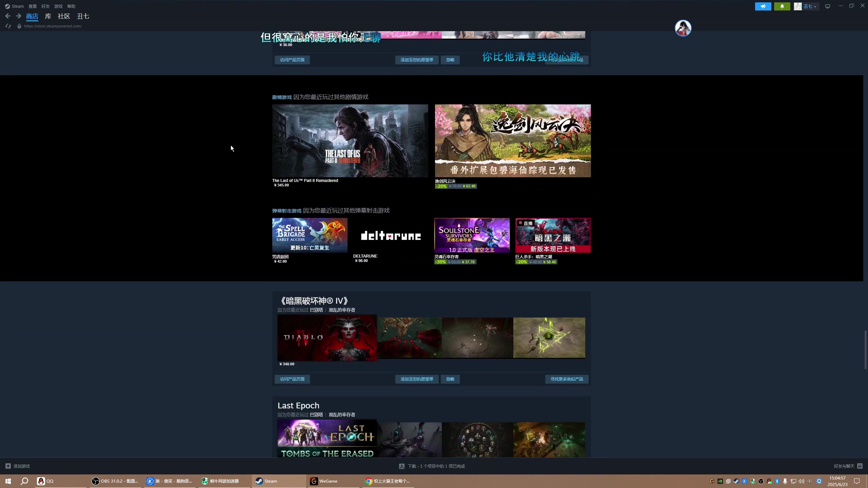Open the 丑七 profile tab
This screenshot has height=488, width=868.
click(x=83, y=16)
